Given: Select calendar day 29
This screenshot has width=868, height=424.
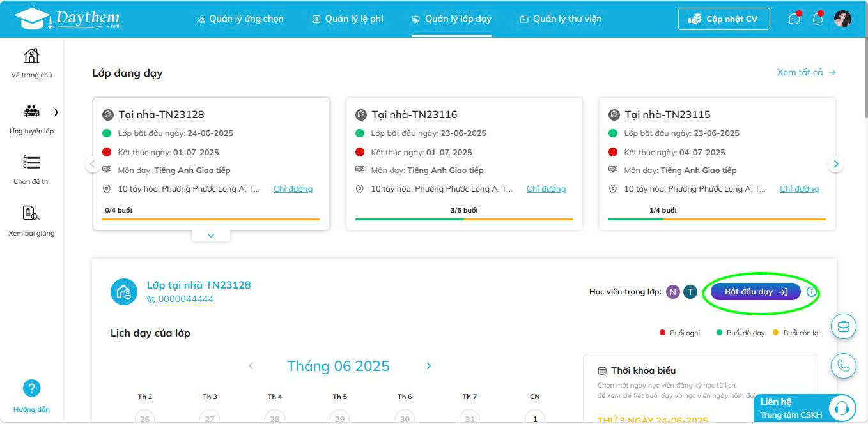Looking at the screenshot, I should tap(339, 418).
